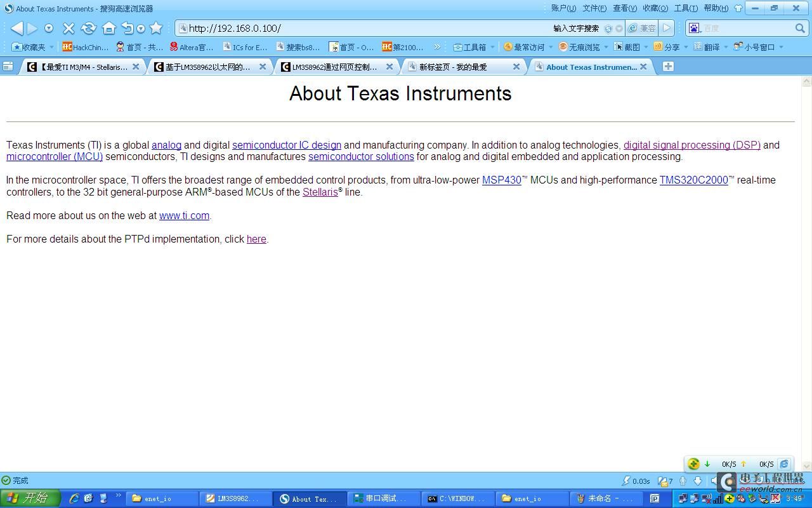Open the TMS320C2000 link

694,180
